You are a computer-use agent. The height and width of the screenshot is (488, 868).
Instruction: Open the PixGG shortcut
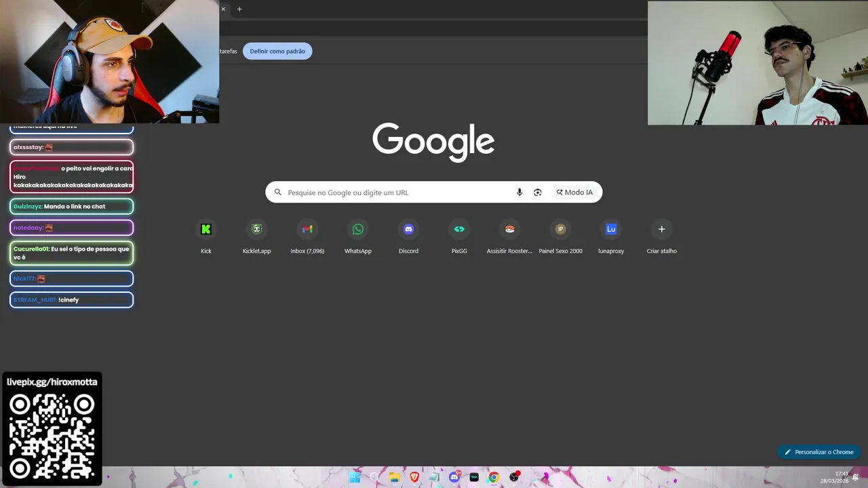tap(459, 237)
